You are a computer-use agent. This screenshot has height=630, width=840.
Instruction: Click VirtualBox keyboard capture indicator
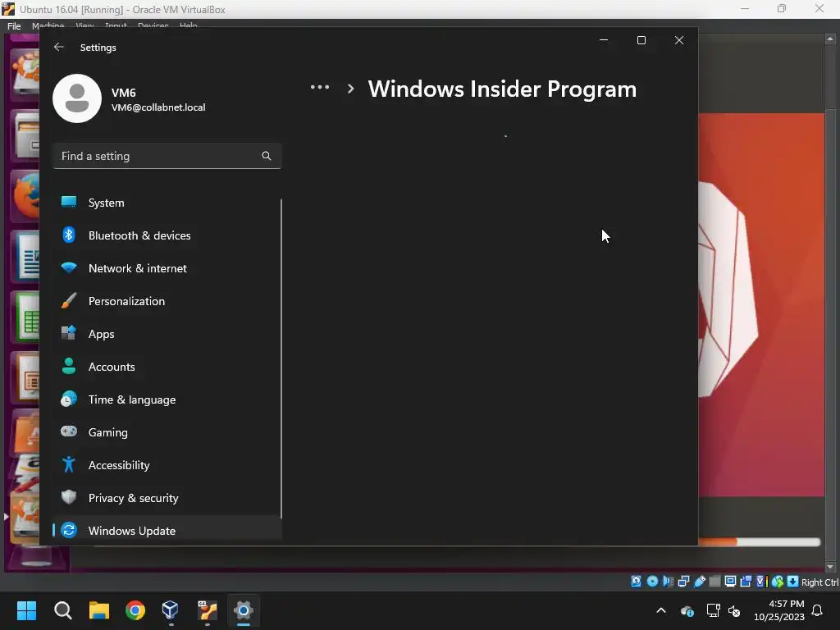[793, 582]
